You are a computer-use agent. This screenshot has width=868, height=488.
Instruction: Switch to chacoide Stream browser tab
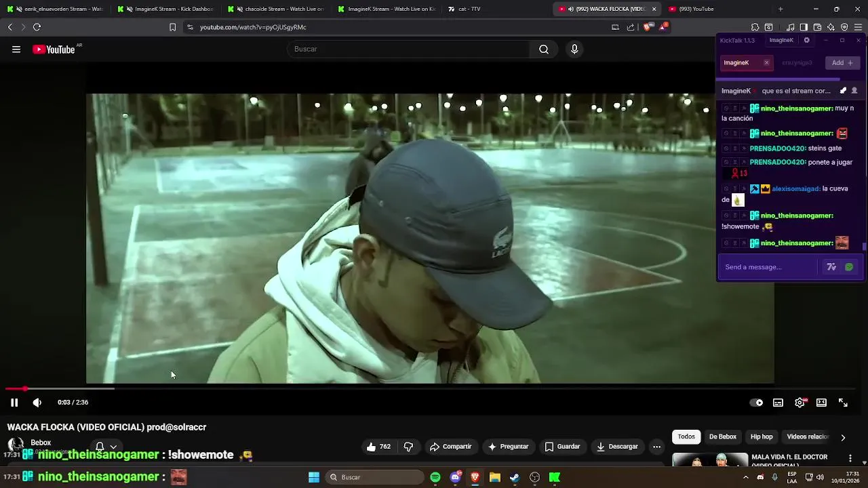click(x=275, y=9)
